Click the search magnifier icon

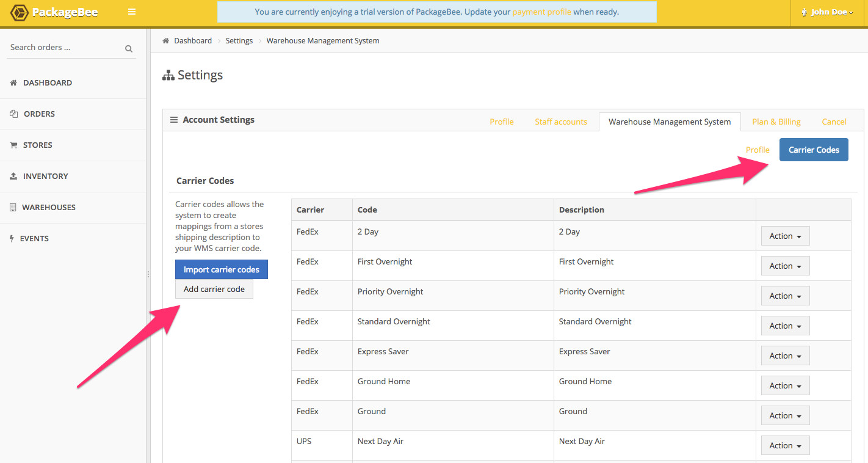129,48
